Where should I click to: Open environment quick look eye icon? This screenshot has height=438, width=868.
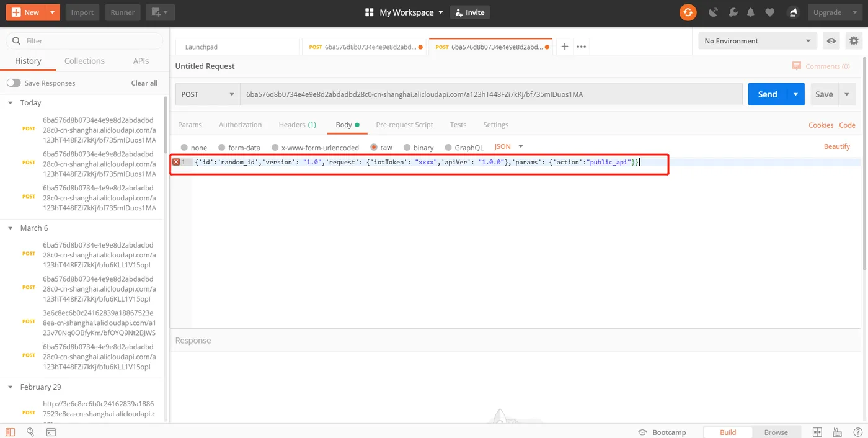[831, 41]
